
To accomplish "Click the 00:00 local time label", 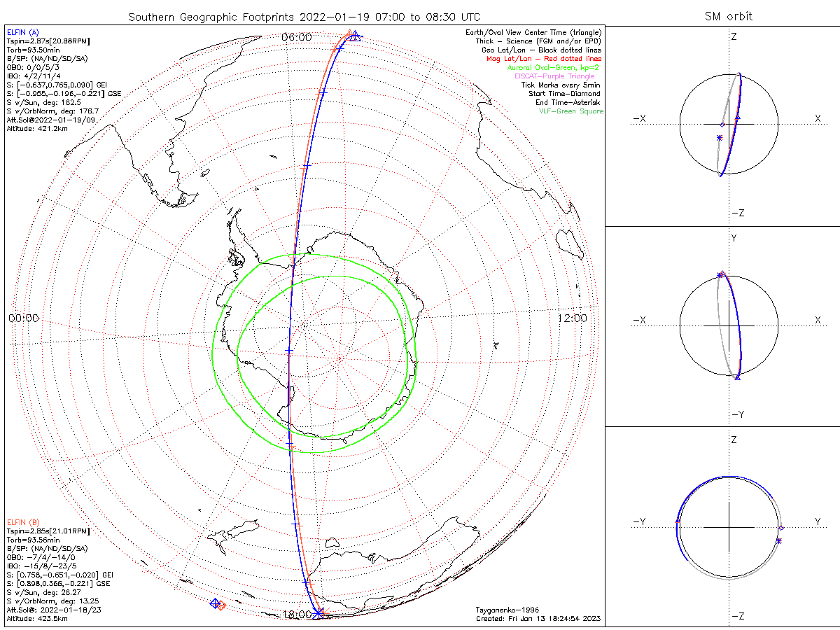I will [24, 318].
